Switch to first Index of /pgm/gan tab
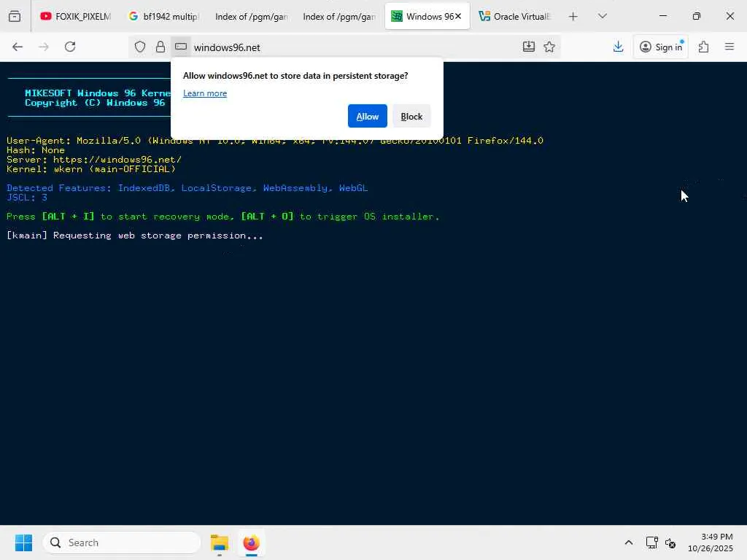Image resolution: width=747 pixels, height=560 pixels. [x=251, y=16]
